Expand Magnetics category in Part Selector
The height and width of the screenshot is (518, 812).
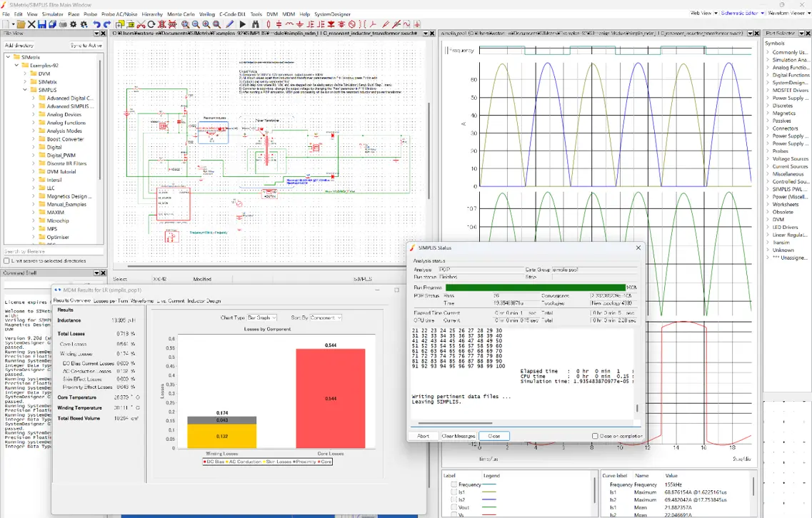[x=768, y=113]
